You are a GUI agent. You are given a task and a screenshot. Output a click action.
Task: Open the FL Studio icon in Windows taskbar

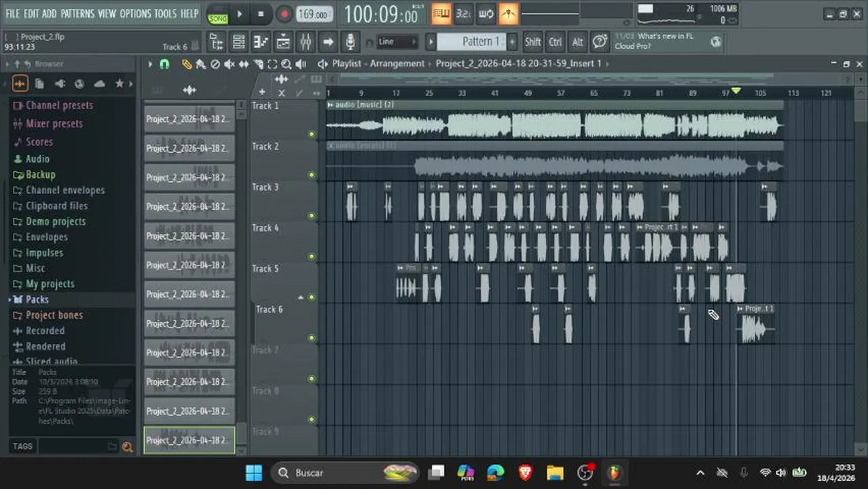pos(615,473)
